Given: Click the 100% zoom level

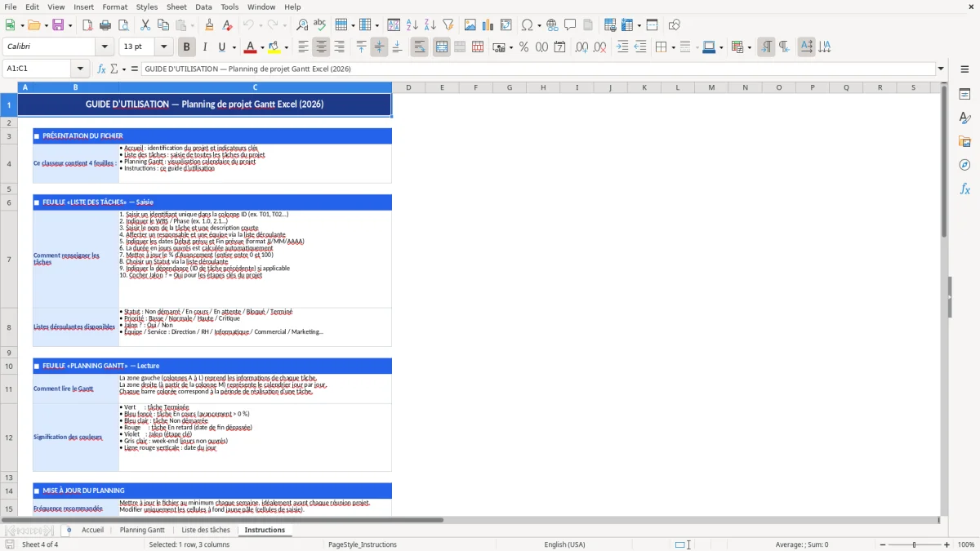Looking at the screenshot, I should [966, 544].
